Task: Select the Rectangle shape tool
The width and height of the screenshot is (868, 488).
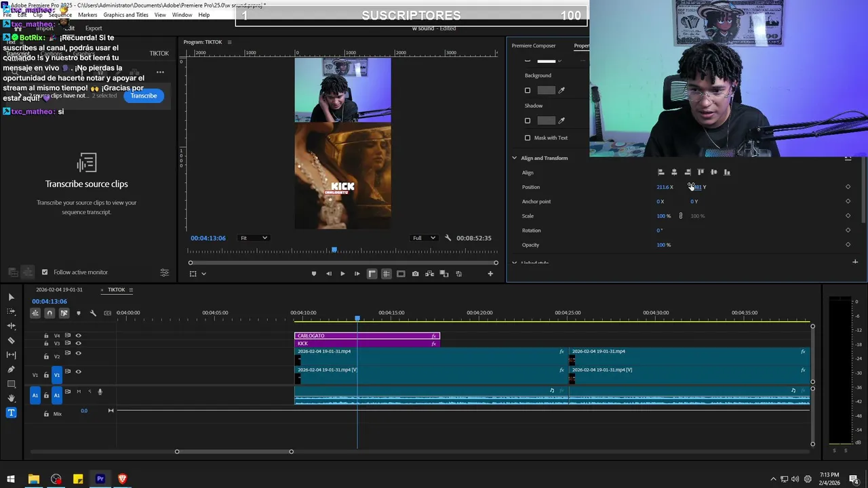Action: click(11, 384)
